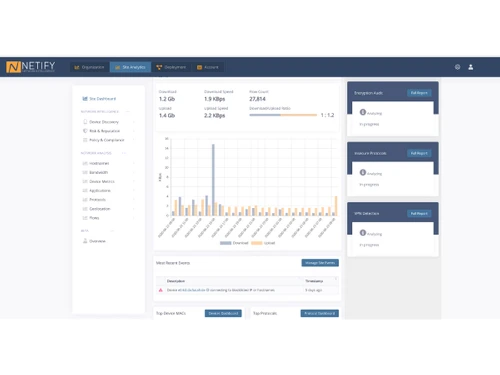
Task: Open Full Report for VPN Detection
Action: (x=419, y=214)
